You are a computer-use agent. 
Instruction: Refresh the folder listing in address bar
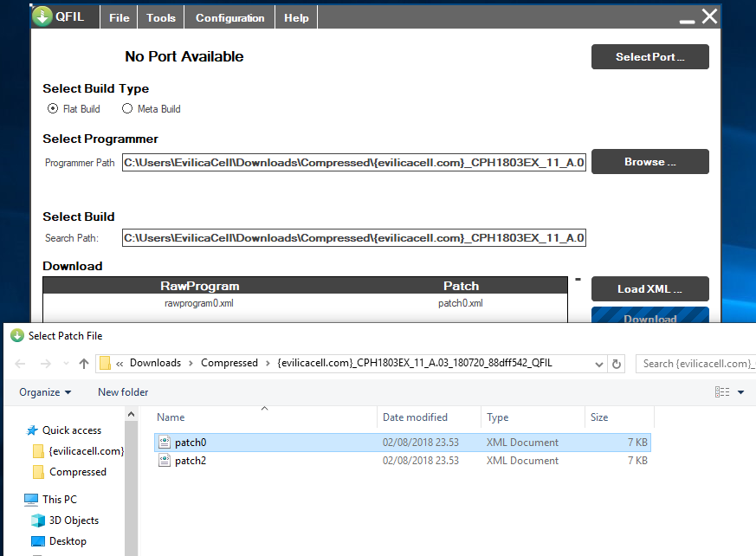617,364
